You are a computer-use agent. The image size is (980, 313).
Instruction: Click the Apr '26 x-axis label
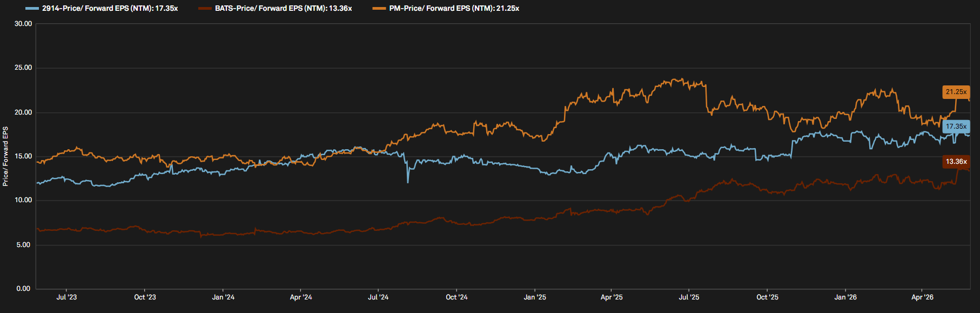point(922,297)
